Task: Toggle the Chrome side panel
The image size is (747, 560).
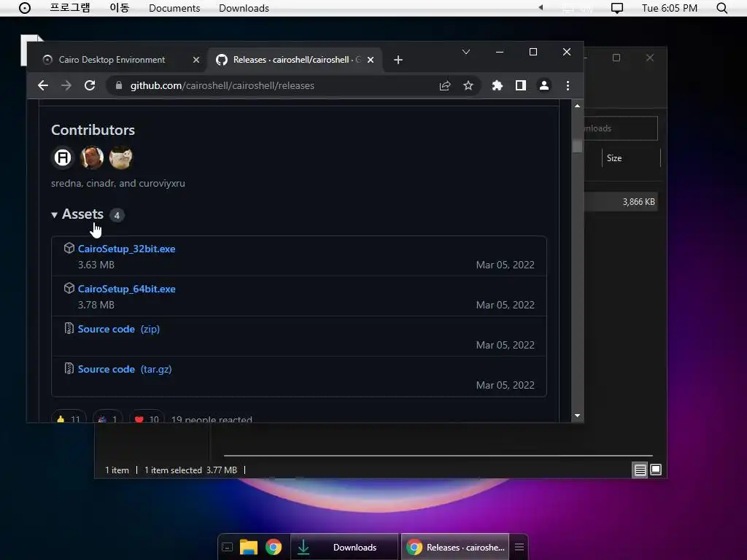Action: (x=521, y=86)
